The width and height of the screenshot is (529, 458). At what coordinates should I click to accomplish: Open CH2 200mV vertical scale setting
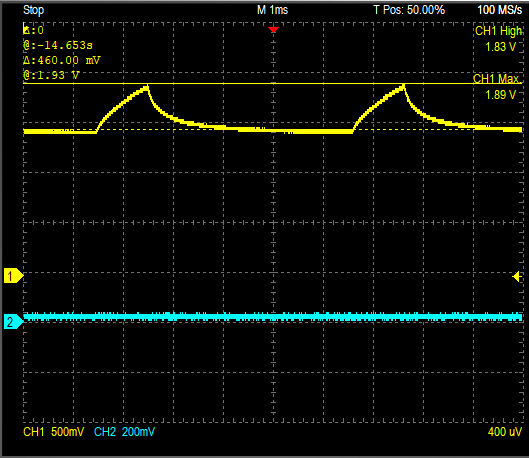pos(124,432)
